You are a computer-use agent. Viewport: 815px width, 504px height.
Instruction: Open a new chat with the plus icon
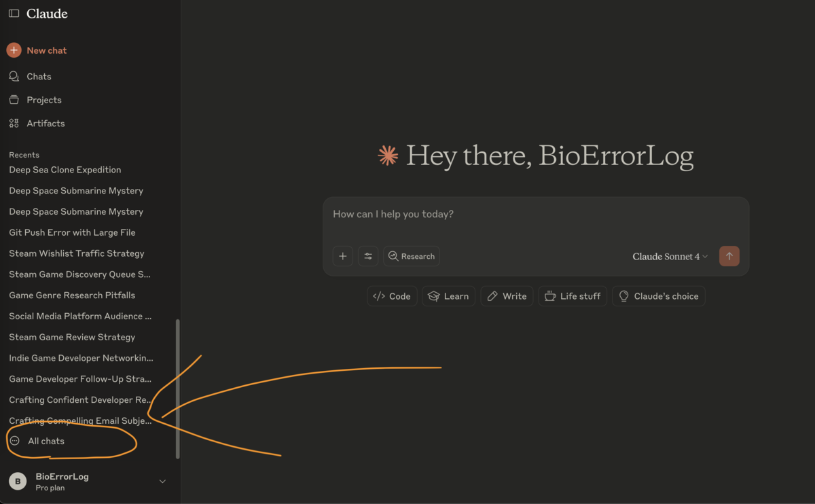pos(15,50)
